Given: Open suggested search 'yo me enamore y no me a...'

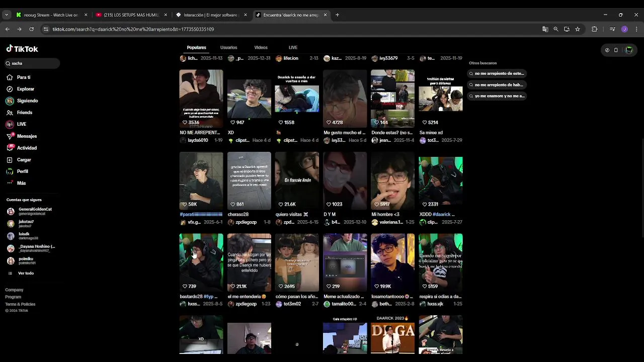Looking at the screenshot, I should 497,96.
